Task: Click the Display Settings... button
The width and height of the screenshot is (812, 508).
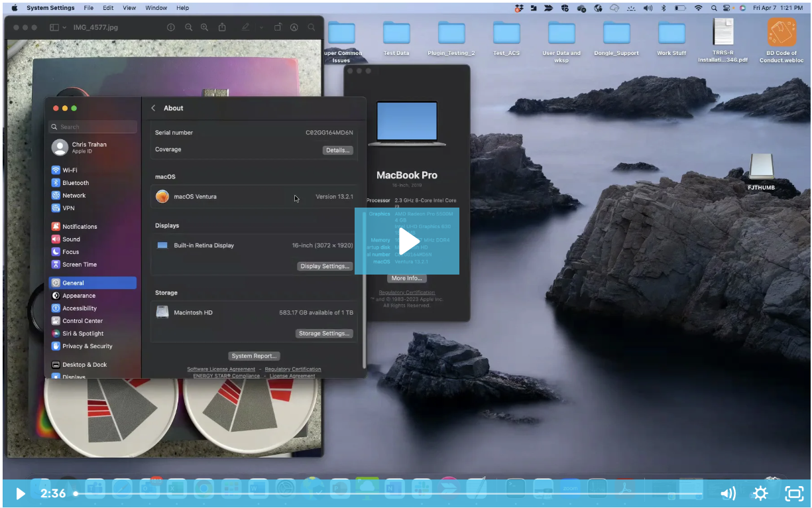Action: point(324,266)
